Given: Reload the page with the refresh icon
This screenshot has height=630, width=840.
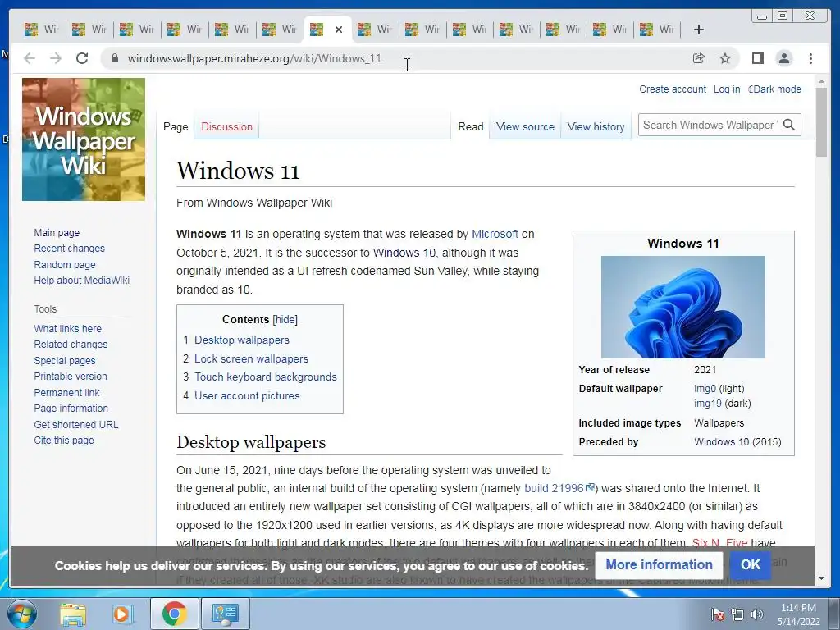Looking at the screenshot, I should tap(82, 58).
